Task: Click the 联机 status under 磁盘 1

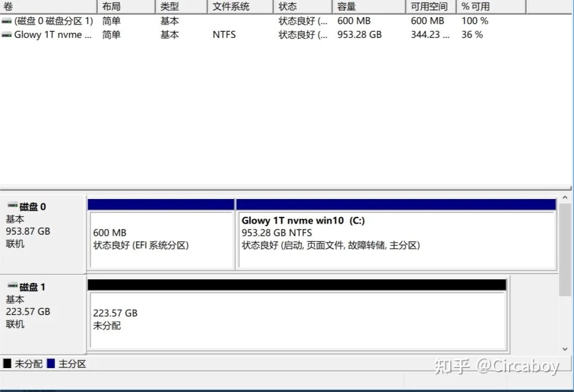Action: pos(15,324)
